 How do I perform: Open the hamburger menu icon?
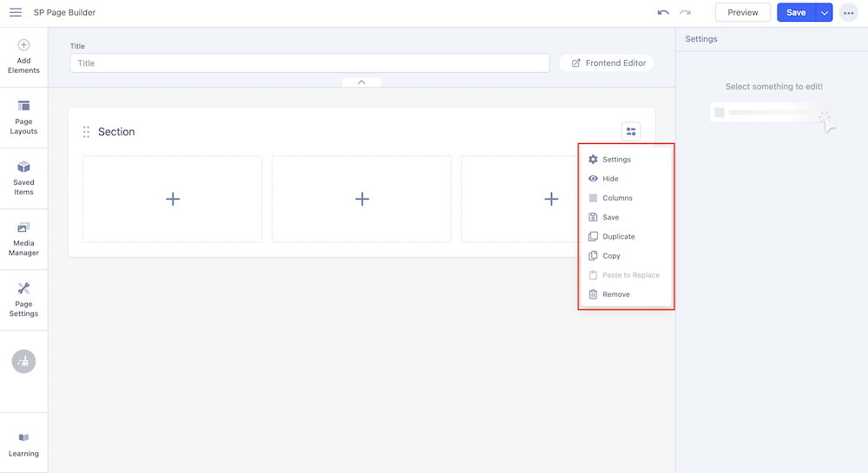16,12
